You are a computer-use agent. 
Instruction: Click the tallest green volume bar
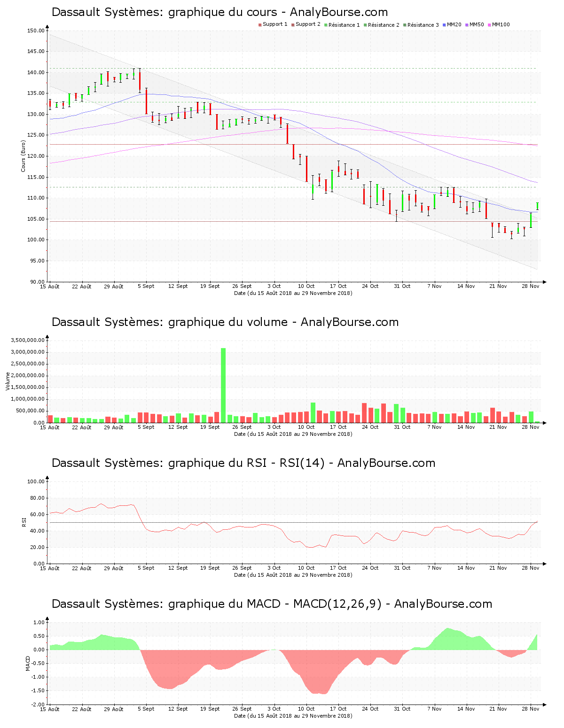(223, 385)
